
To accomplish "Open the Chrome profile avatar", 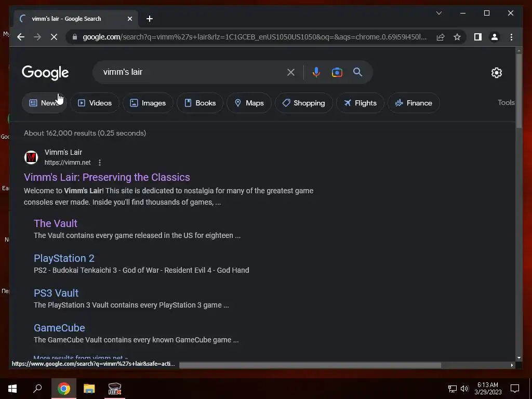I will (495, 37).
